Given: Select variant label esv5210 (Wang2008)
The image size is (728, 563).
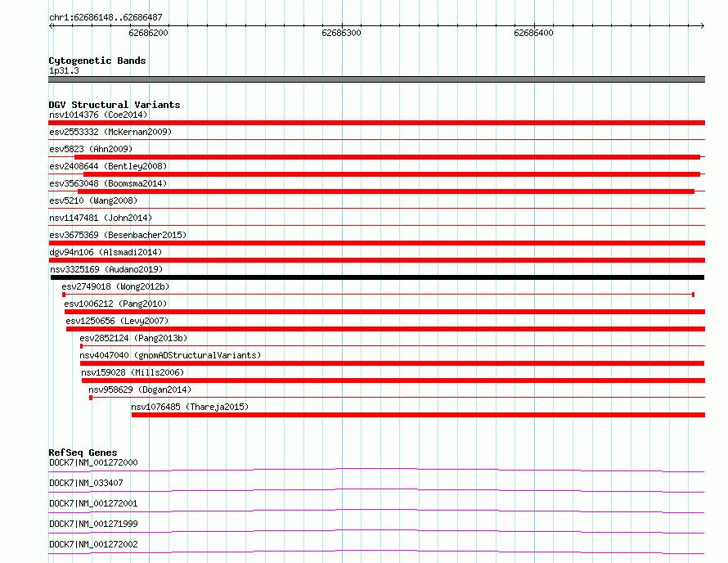Looking at the screenshot, I should click(x=93, y=200).
